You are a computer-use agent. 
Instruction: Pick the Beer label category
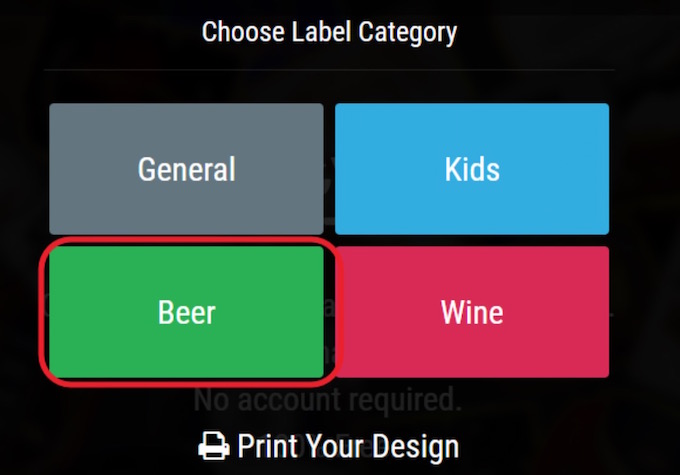tap(187, 313)
